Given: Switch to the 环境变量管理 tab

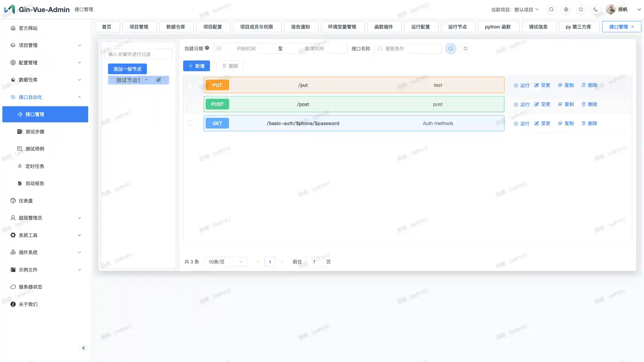Looking at the screenshot, I should [x=342, y=27].
